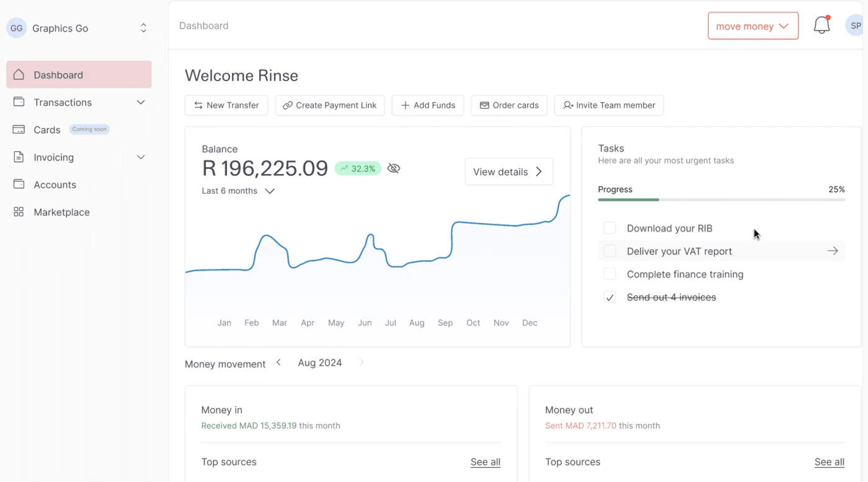Click the notification bell icon
The image size is (868, 482).
pyautogui.click(x=821, y=25)
